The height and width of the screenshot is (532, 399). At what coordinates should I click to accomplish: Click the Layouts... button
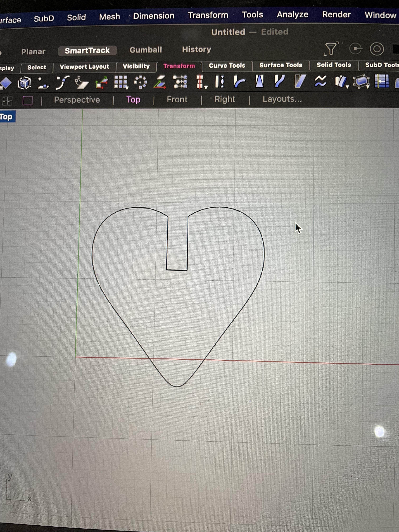pyautogui.click(x=282, y=99)
